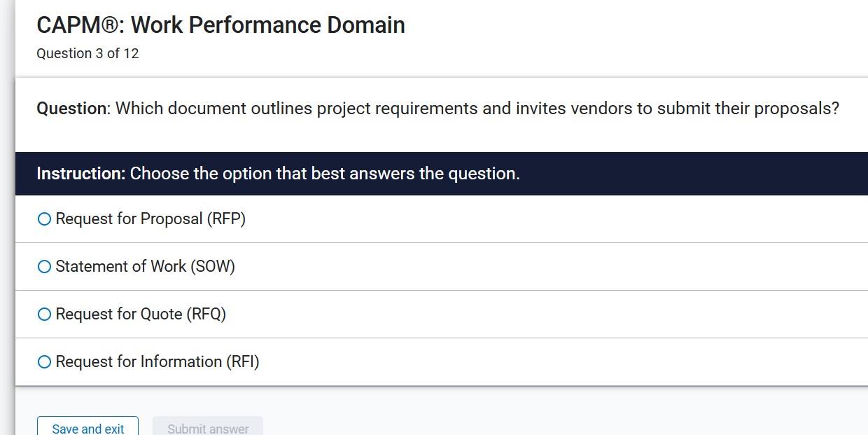Click the RFQ radio circle
The width and height of the screenshot is (868, 435).
tap(44, 314)
